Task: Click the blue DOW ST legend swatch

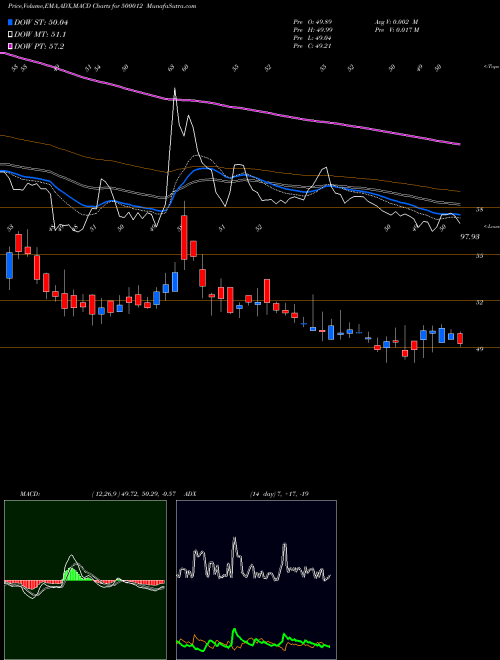Action: pyautogui.click(x=10, y=22)
